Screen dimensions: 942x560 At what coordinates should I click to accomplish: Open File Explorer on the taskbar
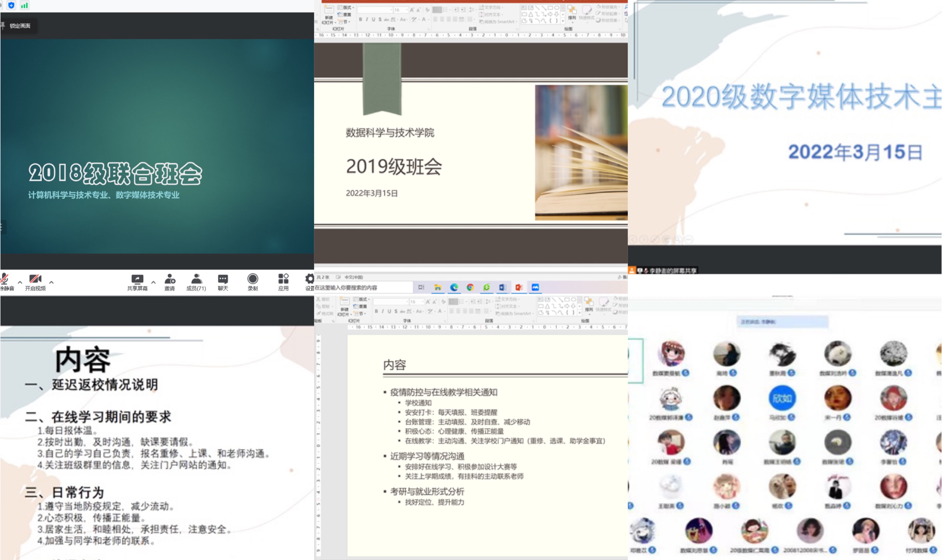(x=438, y=287)
